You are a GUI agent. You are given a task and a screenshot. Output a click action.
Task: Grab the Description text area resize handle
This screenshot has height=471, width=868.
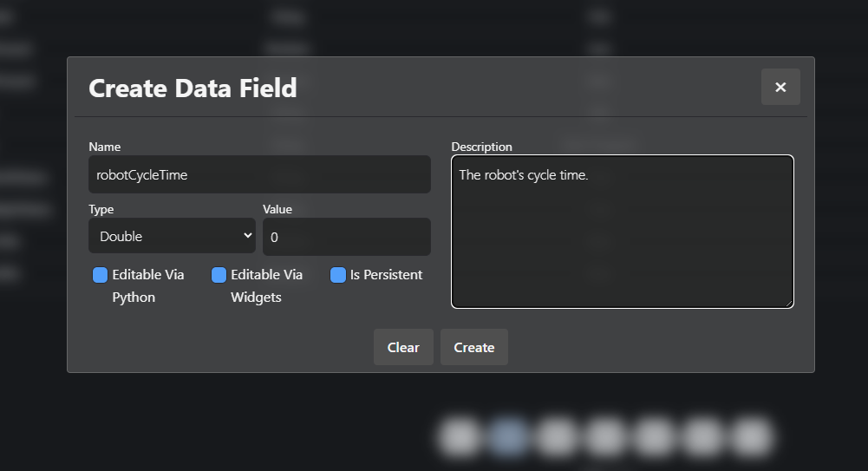pyautogui.click(x=788, y=303)
